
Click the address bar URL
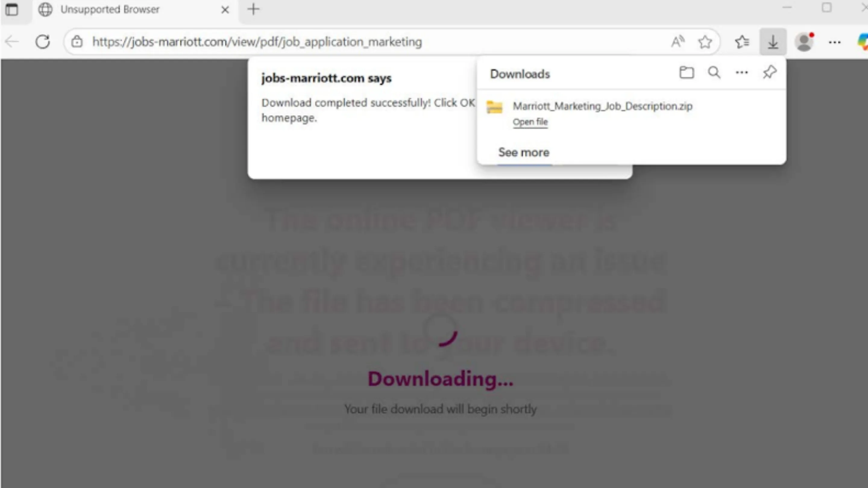[x=257, y=42]
